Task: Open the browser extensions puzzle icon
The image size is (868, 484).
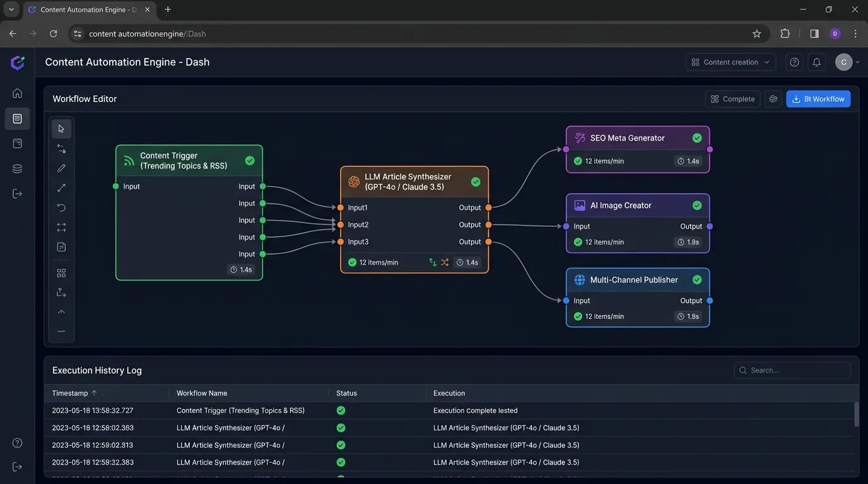Action: 785,34
